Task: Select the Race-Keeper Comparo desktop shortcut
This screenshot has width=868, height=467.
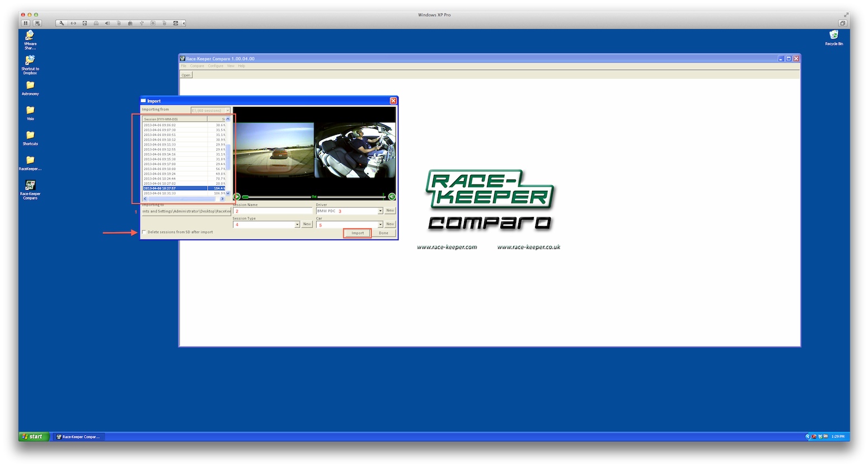Action: pos(30,190)
